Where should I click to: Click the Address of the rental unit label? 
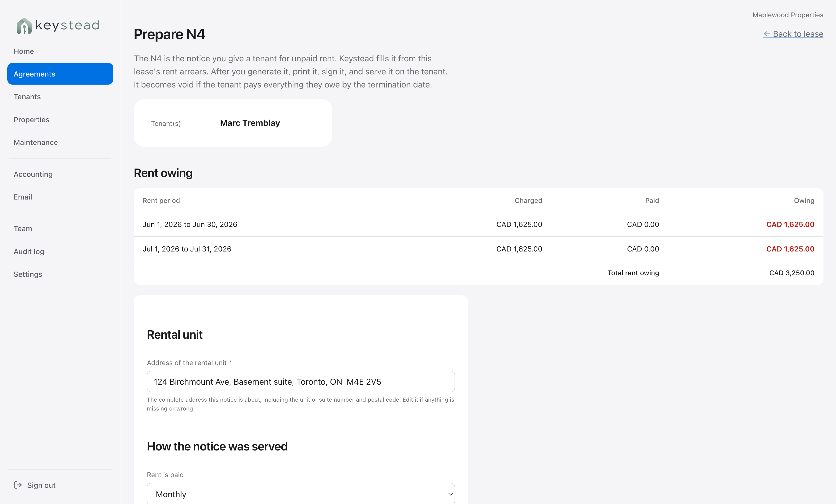189,362
